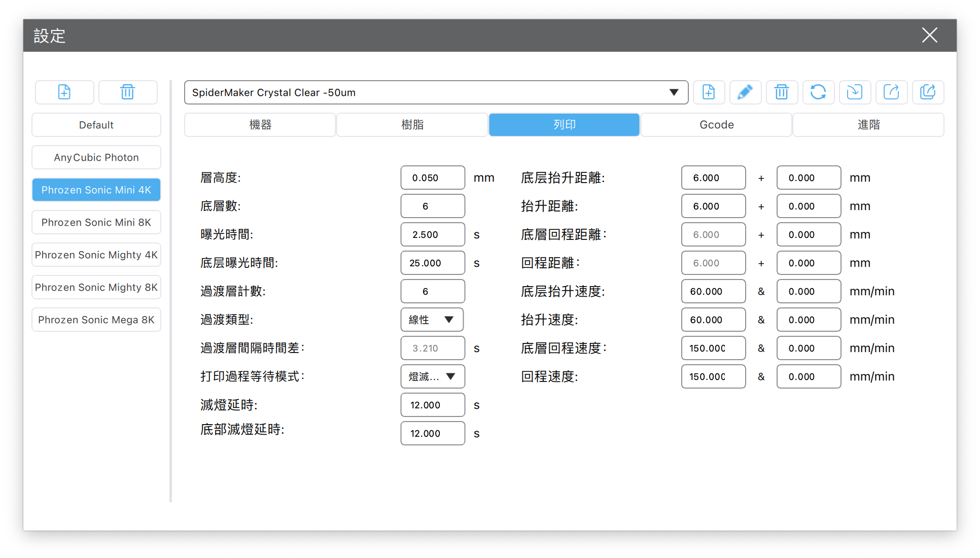The width and height of the screenshot is (980, 558).
Task: Click the export profile icon
Action: pos(891,92)
